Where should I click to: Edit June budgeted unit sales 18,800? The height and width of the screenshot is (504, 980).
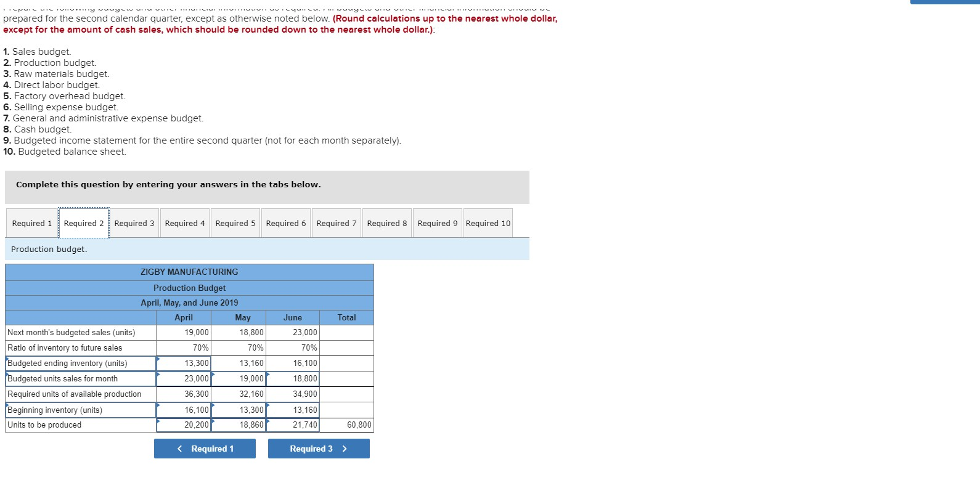[293, 379]
